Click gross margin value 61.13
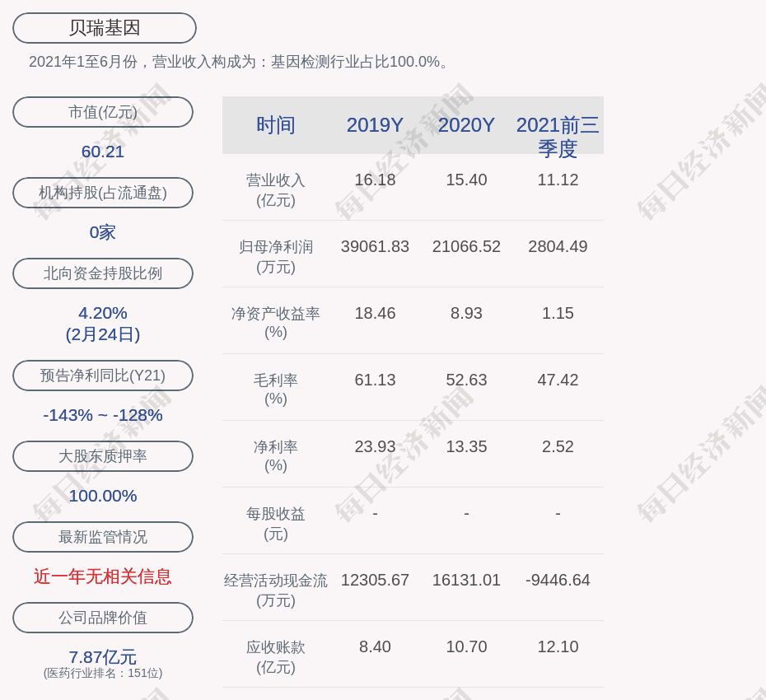766x700 pixels. point(376,380)
